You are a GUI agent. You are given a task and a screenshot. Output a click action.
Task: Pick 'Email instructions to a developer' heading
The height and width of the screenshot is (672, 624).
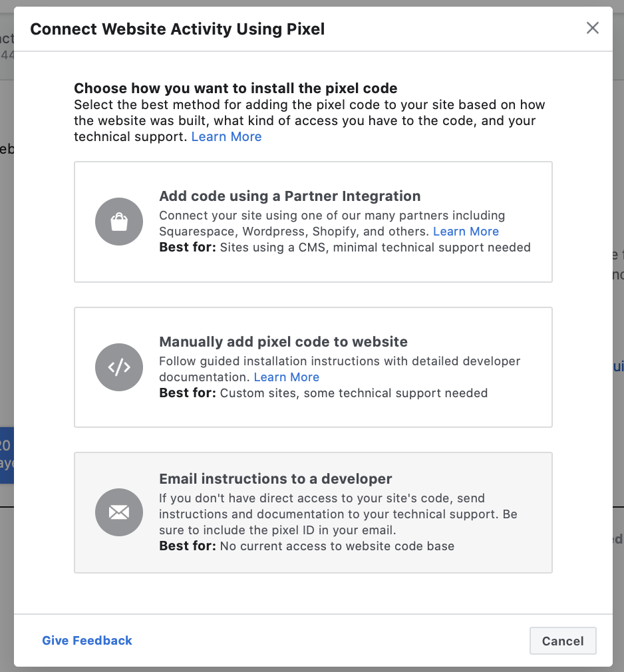275,479
